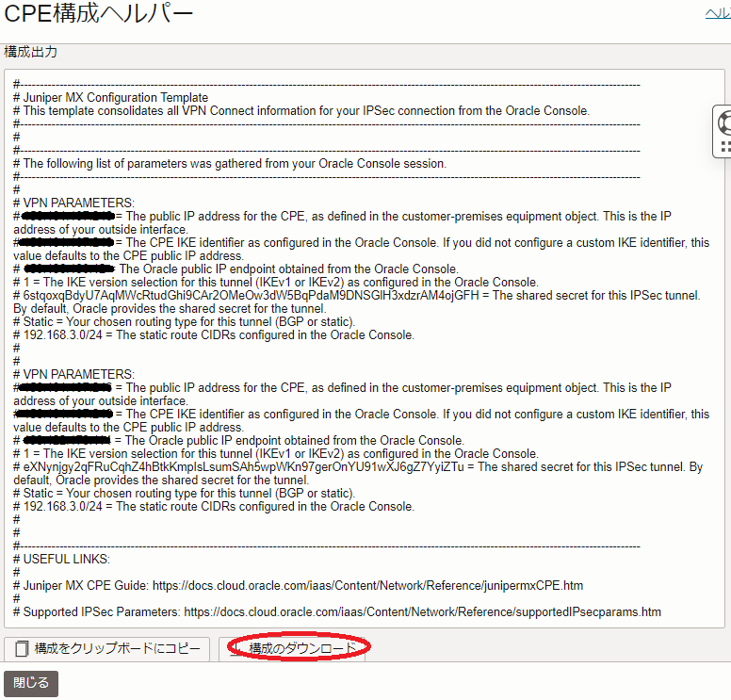Click the first 'VPN PARAMETERS:' heading

pyautogui.click(x=78, y=203)
